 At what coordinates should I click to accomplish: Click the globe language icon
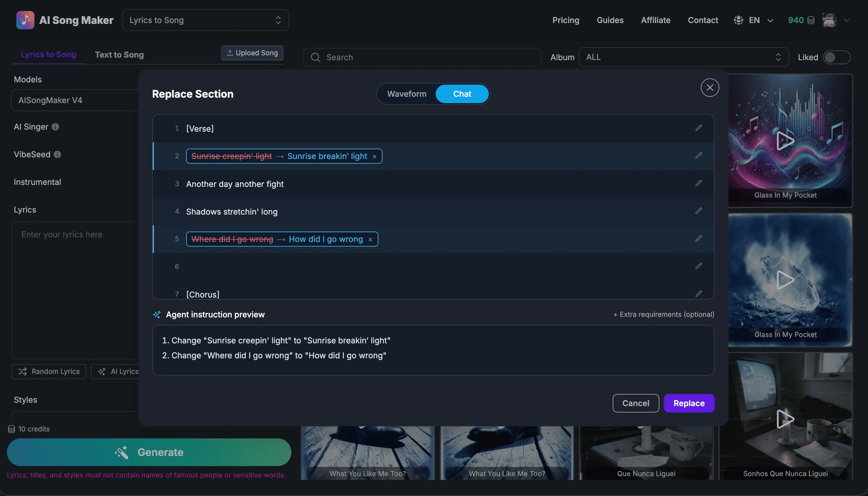(x=739, y=20)
